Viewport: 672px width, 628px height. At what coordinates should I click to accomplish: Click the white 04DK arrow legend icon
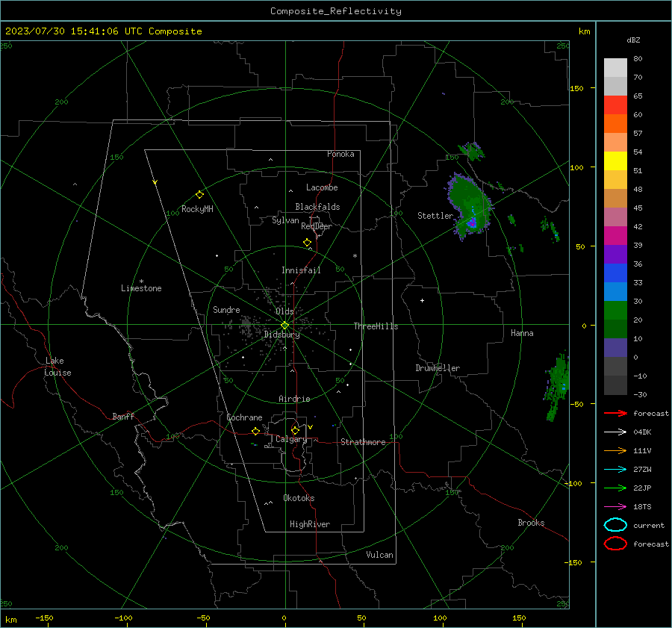tap(615, 432)
